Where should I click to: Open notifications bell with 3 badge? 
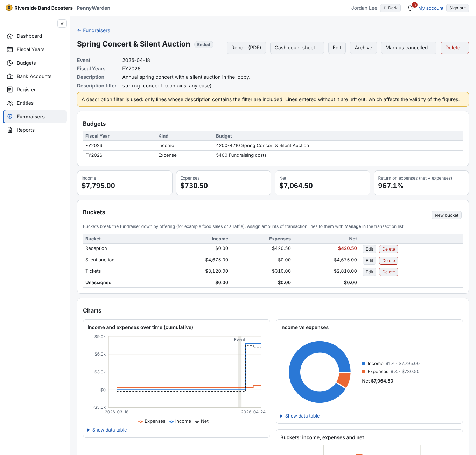pyautogui.click(x=411, y=8)
